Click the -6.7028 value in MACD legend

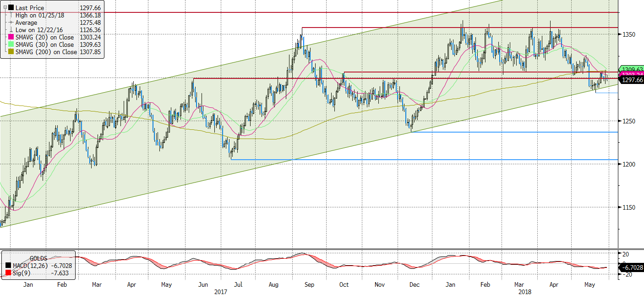62,266
